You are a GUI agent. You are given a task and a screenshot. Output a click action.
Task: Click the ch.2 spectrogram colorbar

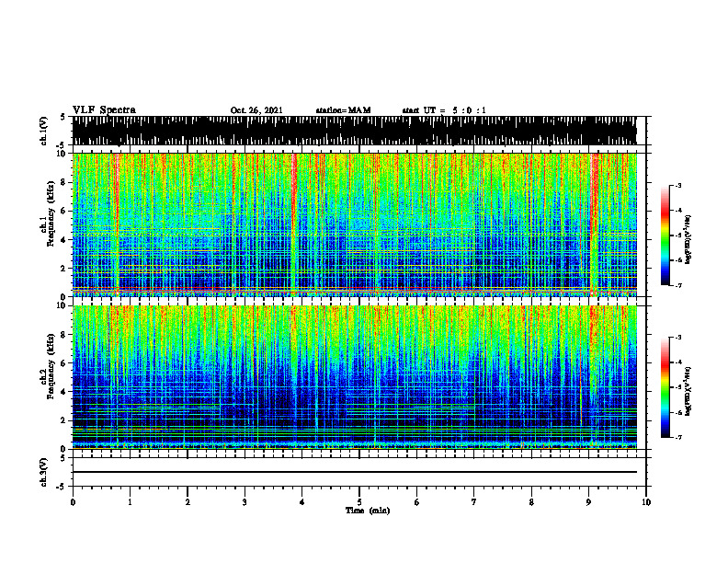tap(665, 387)
